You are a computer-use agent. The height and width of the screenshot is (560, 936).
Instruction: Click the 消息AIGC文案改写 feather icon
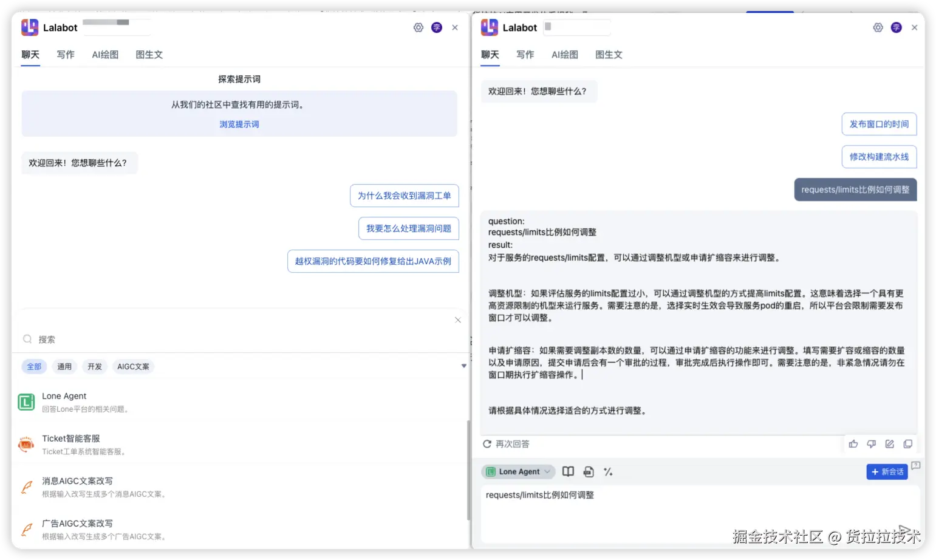(26, 487)
